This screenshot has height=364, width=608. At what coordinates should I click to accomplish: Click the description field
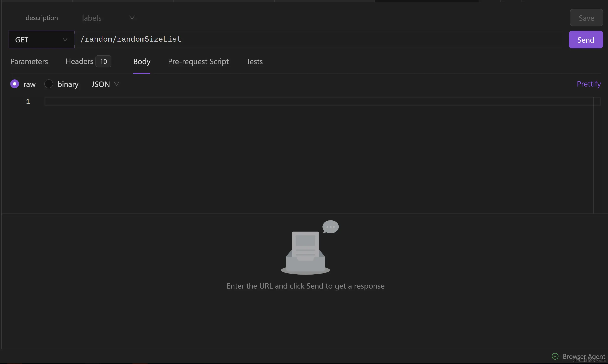point(42,18)
